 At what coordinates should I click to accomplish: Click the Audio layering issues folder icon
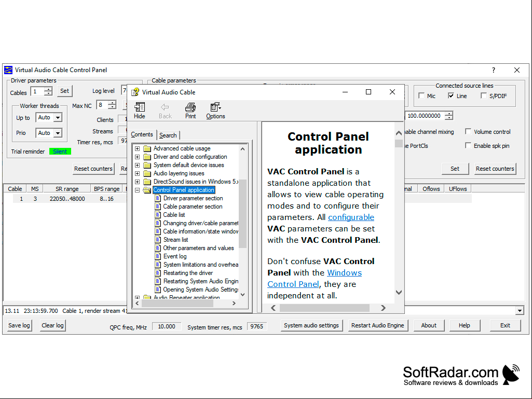[x=147, y=173]
